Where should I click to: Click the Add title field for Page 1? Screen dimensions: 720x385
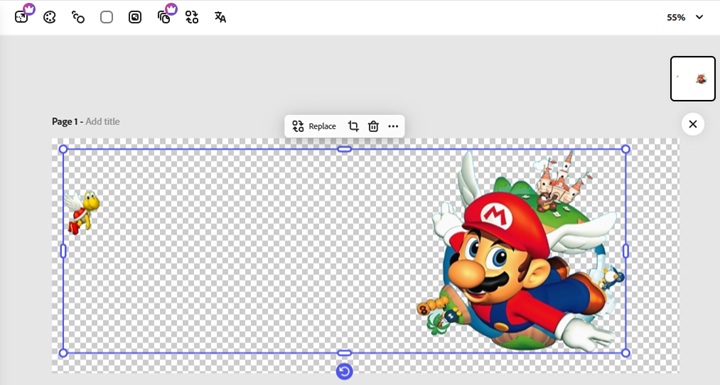102,121
